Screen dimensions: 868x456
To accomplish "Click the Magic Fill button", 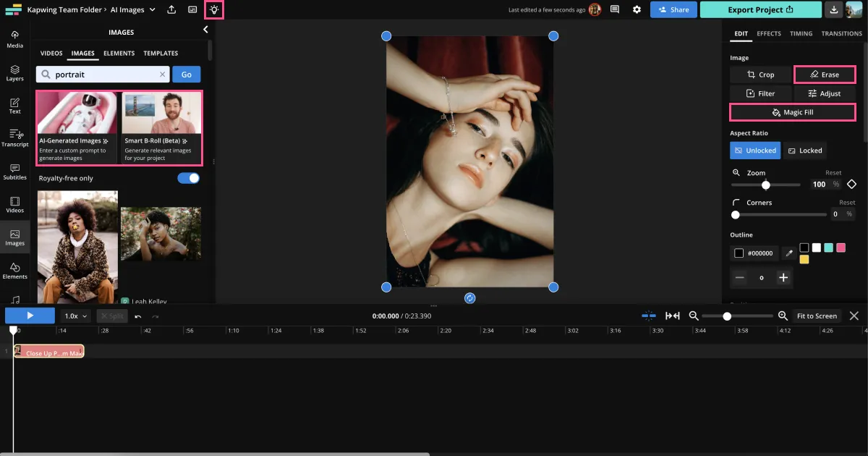I will (x=792, y=112).
